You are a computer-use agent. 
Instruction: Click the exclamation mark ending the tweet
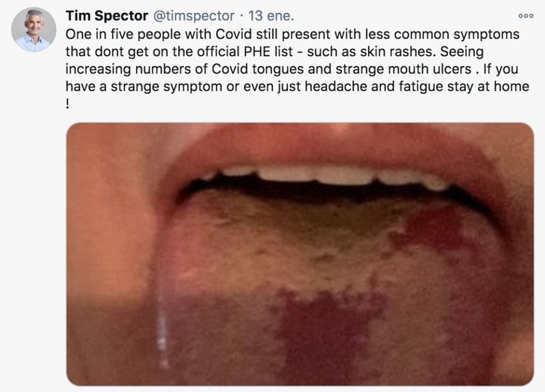pos(68,104)
